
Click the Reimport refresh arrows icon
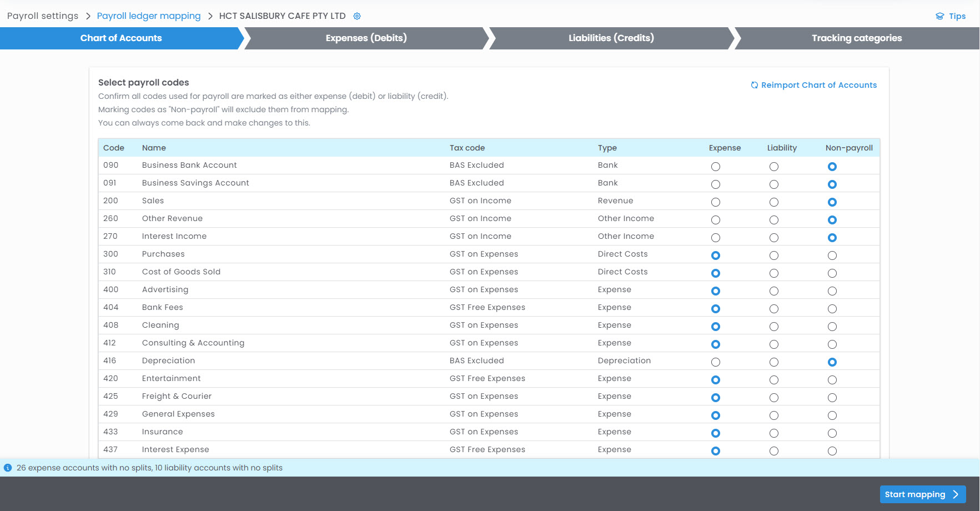(754, 85)
